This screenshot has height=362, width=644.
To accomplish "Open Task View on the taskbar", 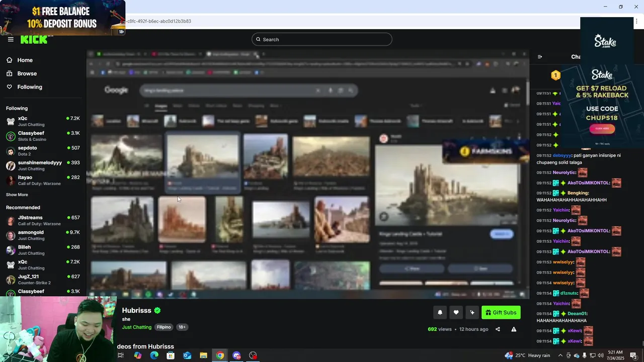I will (121, 355).
